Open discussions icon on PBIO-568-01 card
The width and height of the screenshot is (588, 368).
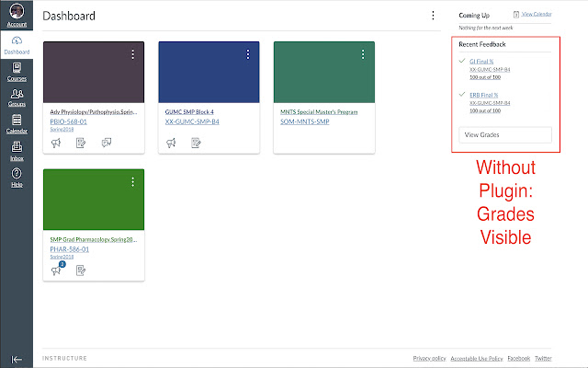click(x=107, y=143)
